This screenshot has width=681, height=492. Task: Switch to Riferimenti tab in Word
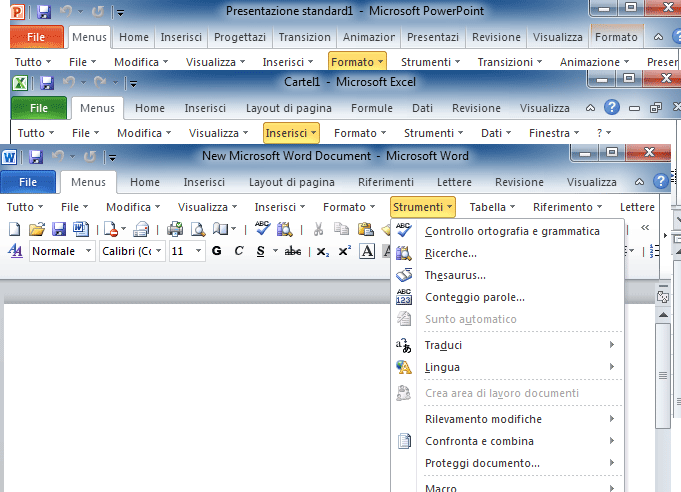pos(386,182)
